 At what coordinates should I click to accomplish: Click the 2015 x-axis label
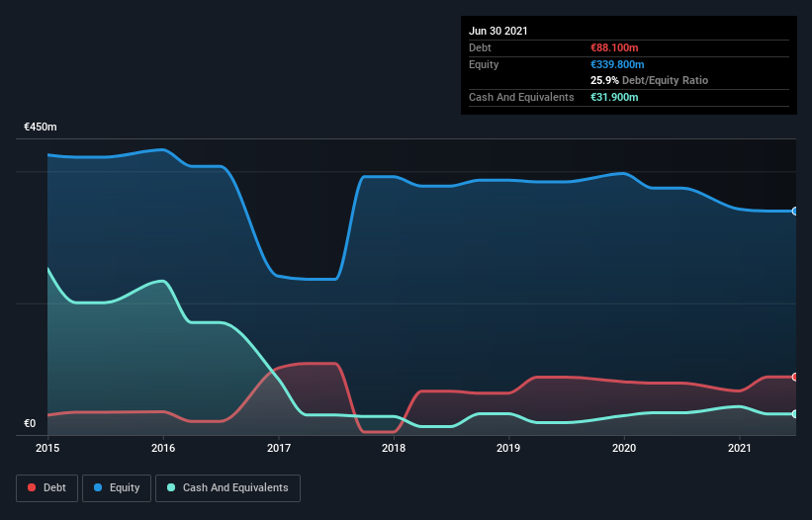(47, 448)
